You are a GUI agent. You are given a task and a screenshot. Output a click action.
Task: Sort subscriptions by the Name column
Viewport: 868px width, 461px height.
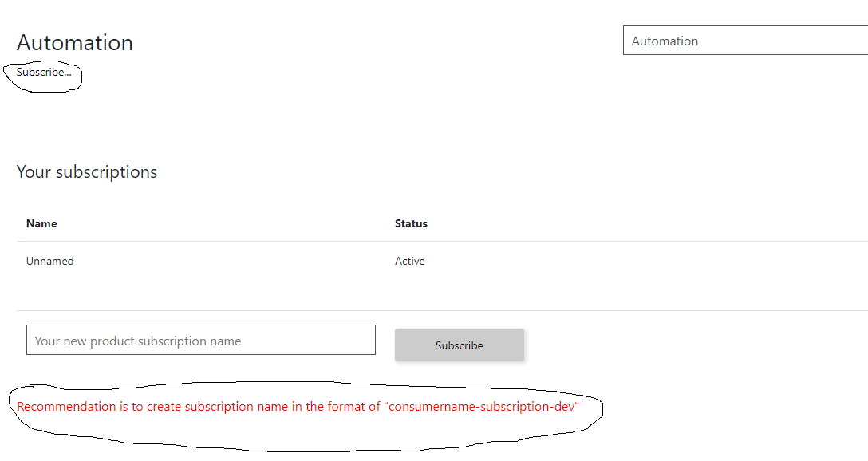41,223
